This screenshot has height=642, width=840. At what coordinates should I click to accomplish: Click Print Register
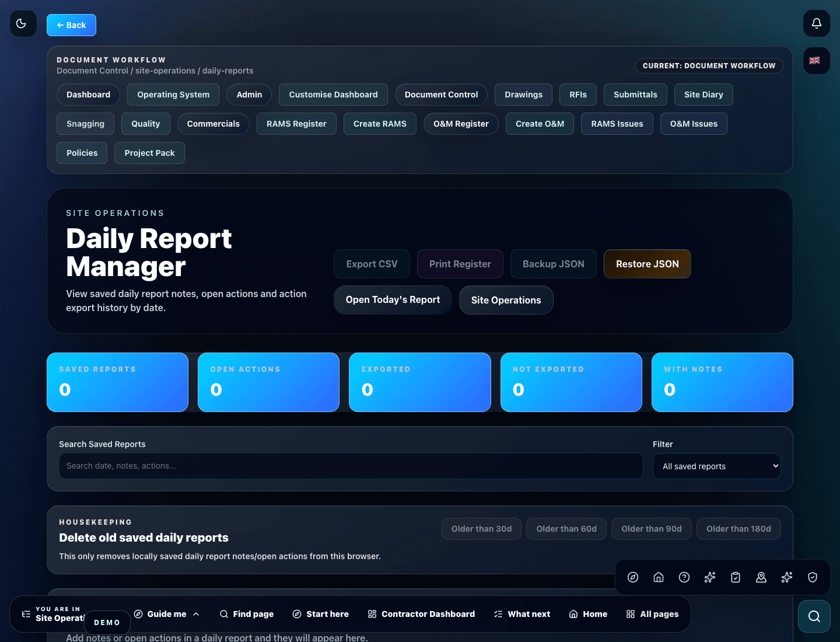(460, 264)
